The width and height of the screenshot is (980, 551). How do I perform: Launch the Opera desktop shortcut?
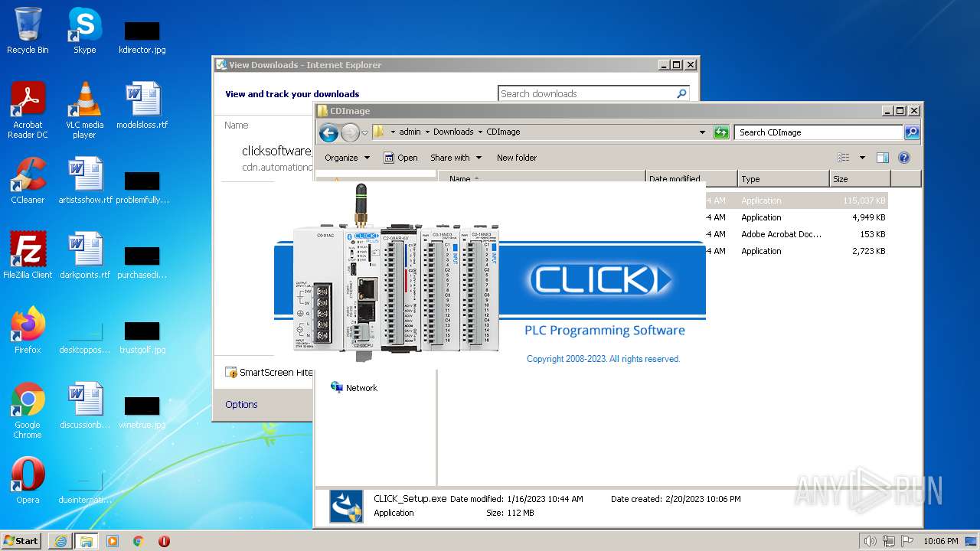pos(28,481)
